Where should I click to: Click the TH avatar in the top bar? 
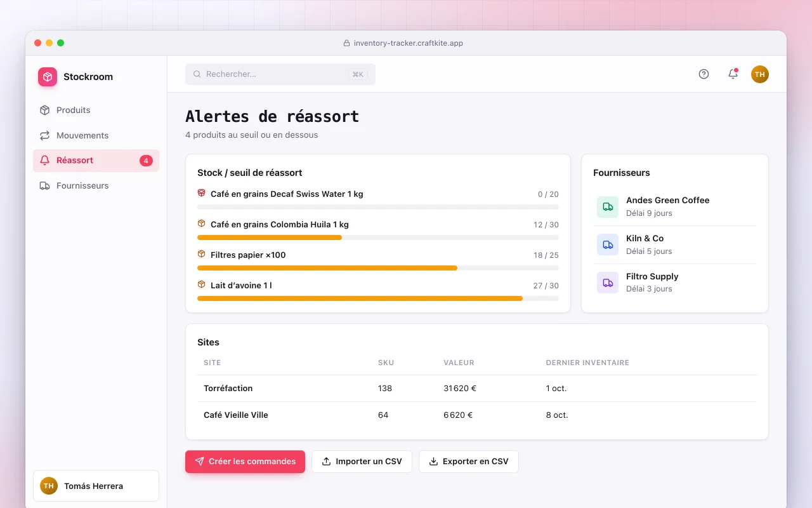(x=760, y=74)
